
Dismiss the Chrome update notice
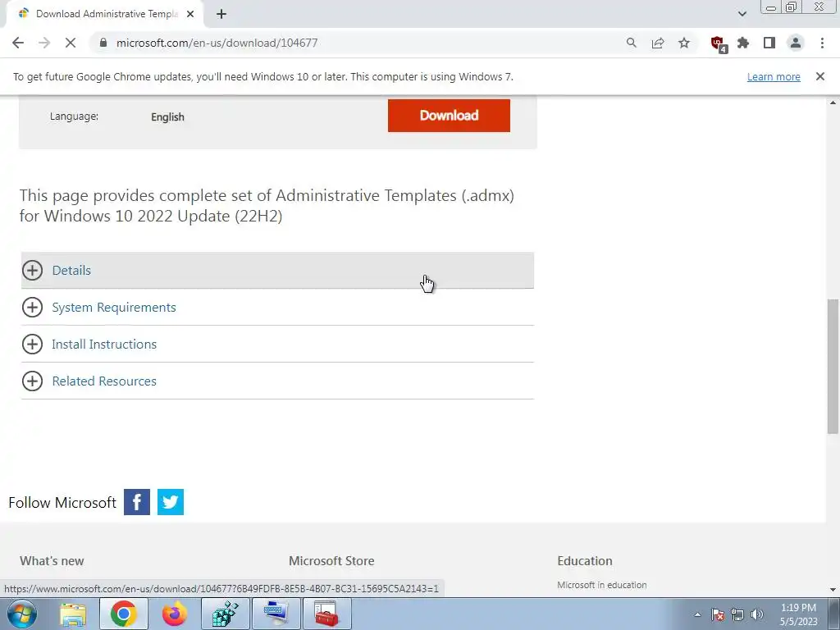click(x=820, y=76)
